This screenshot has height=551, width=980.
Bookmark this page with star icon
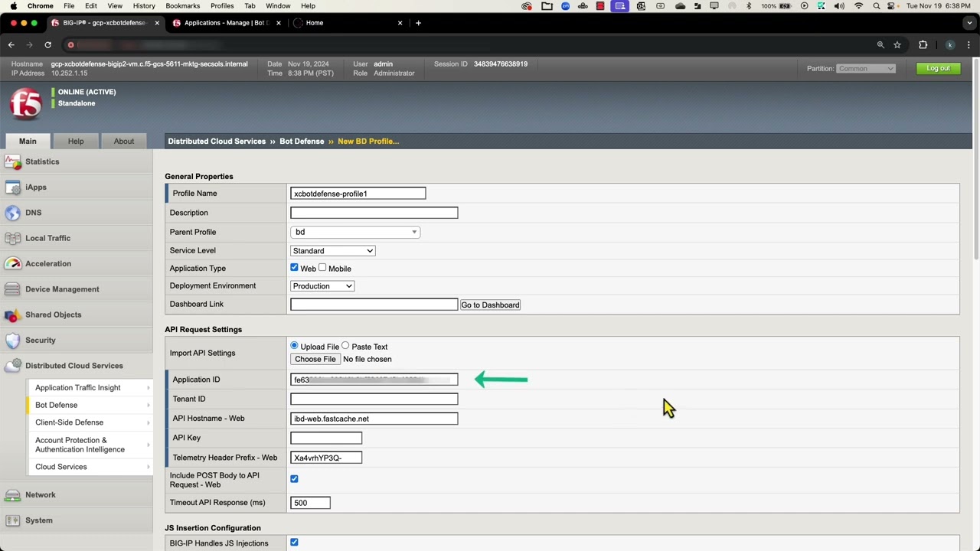click(897, 45)
